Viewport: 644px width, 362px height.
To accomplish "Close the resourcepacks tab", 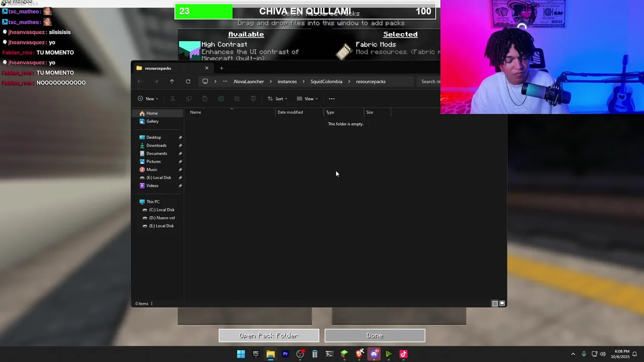I will coord(206,68).
